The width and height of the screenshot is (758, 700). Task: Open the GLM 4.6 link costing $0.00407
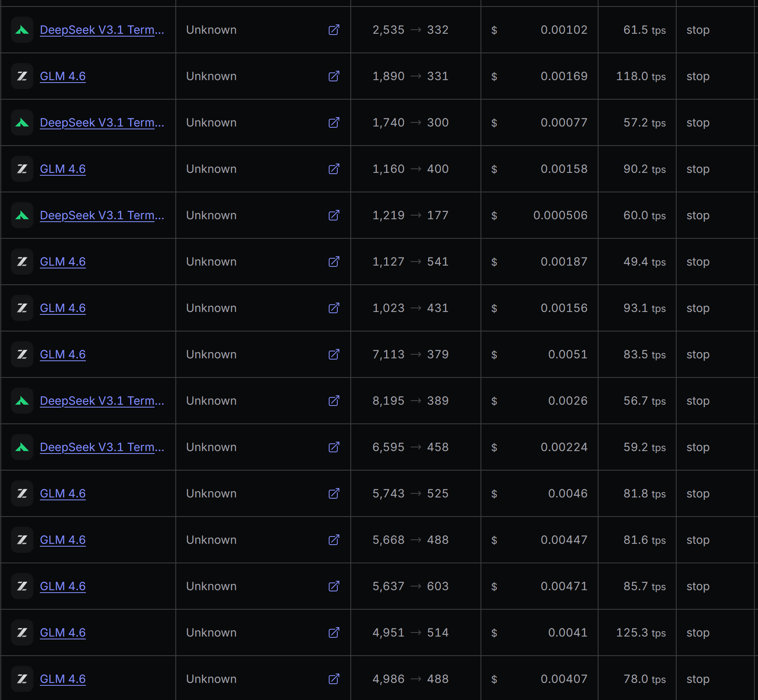[63, 679]
